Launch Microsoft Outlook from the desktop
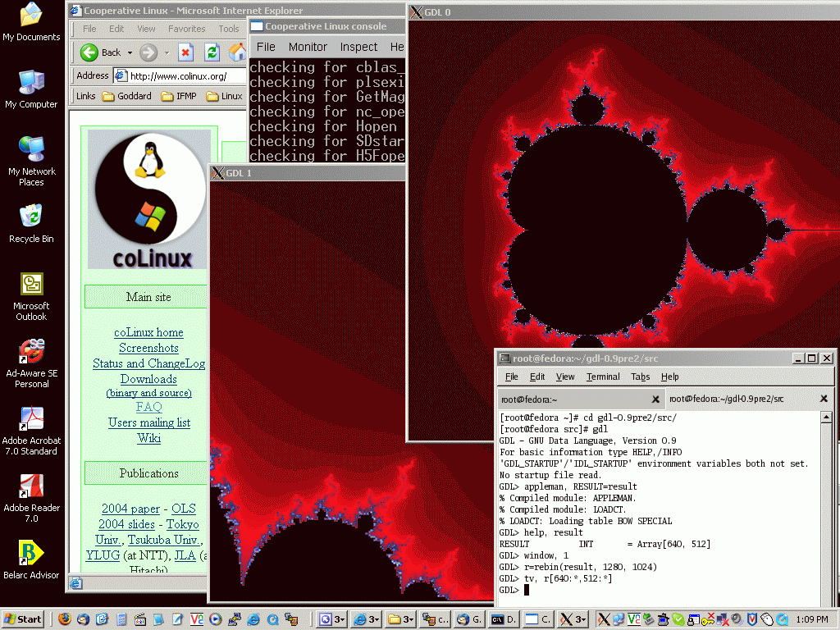Image resolution: width=840 pixels, height=630 pixels. point(31,285)
